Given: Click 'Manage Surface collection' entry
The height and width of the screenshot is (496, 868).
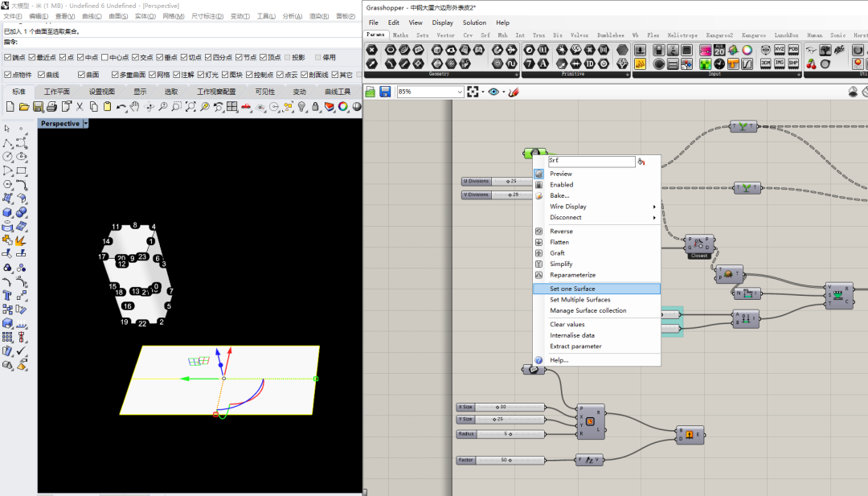Looking at the screenshot, I should click(x=596, y=310).
